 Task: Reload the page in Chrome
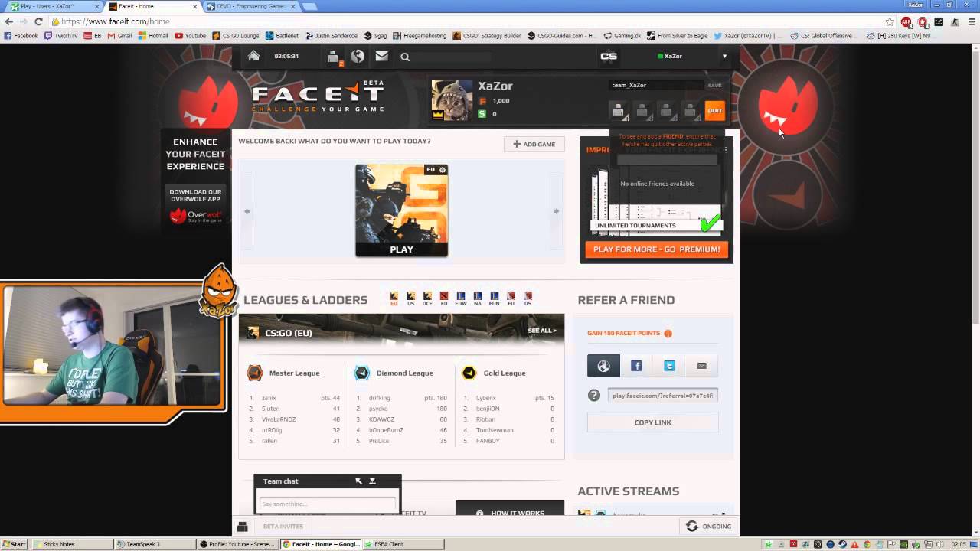tap(38, 21)
